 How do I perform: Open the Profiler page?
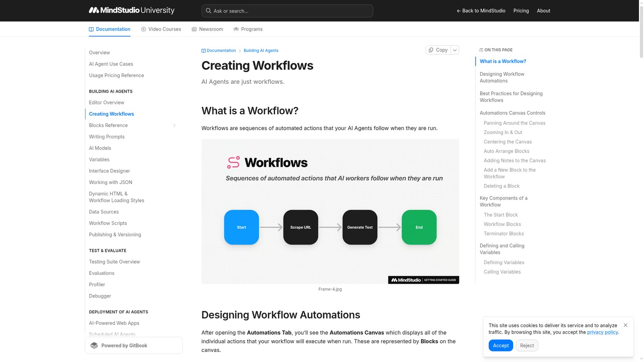[x=97, y=284]
